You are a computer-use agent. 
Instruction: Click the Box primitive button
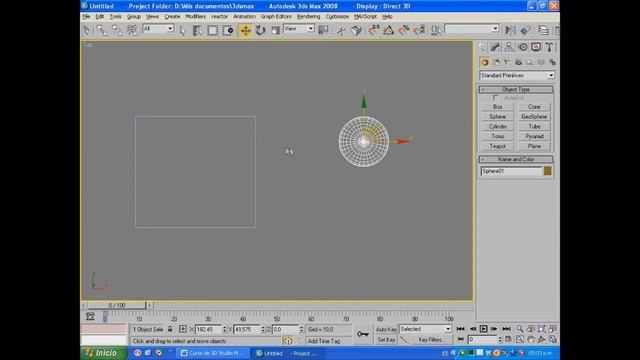pos(498,107)
